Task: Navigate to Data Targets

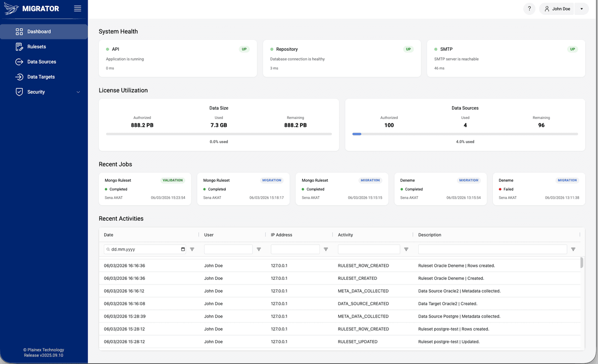Action: 44,77
